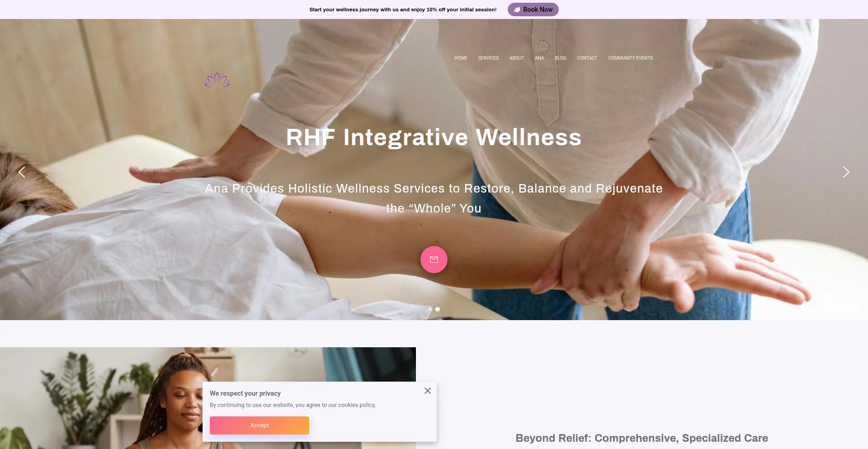Click the RHF Integrative Wellness heading
This screenshot has width=868, height=449.
click(x=434, y=137)
